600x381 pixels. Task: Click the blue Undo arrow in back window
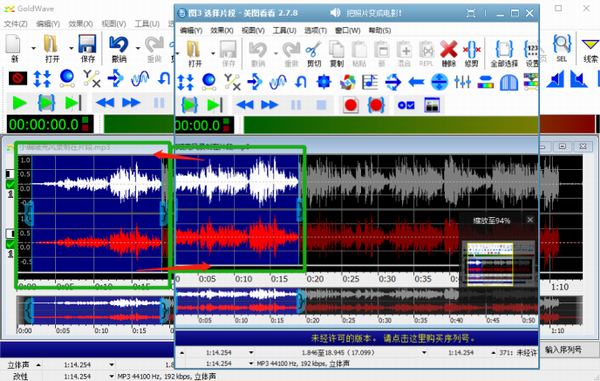118,44
